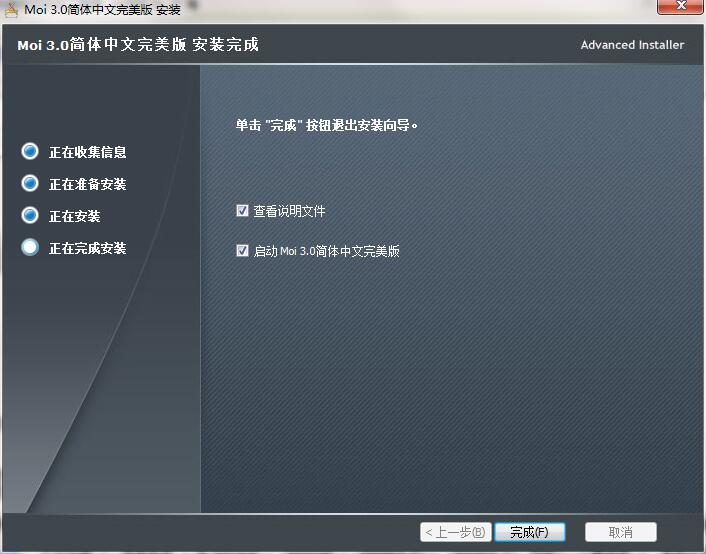Uncheck the 启动 Moi 3.0简体中文完美版 checkbox

click(242, 250)
